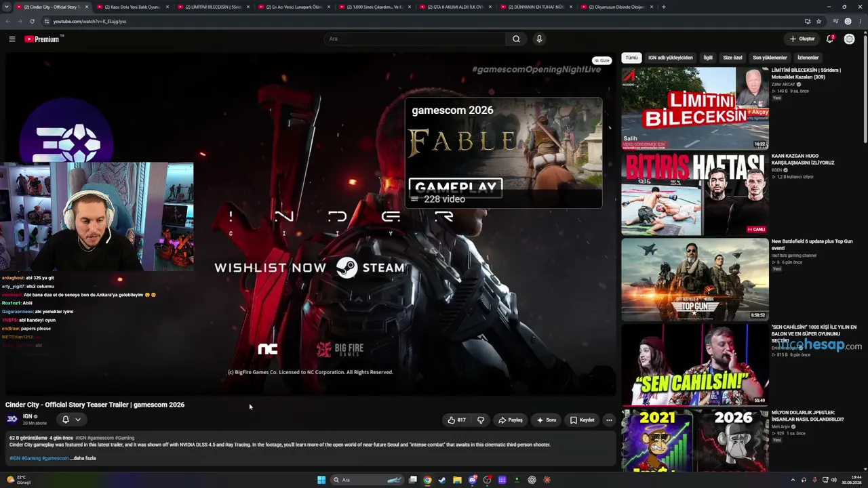Open the account avatar menu
This screenshot has width=868, height=488.
pos(849,39)
